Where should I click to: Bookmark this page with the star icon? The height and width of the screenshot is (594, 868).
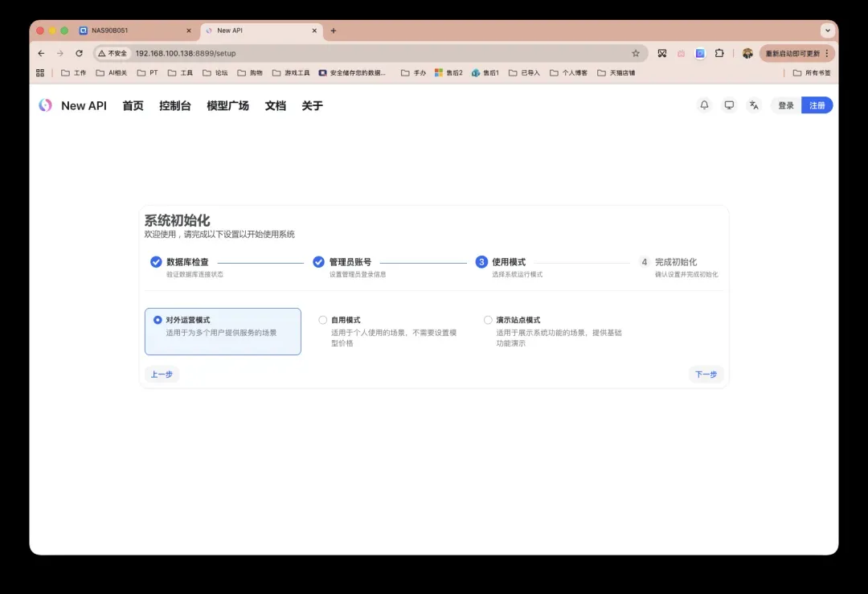tap(636, 53)
